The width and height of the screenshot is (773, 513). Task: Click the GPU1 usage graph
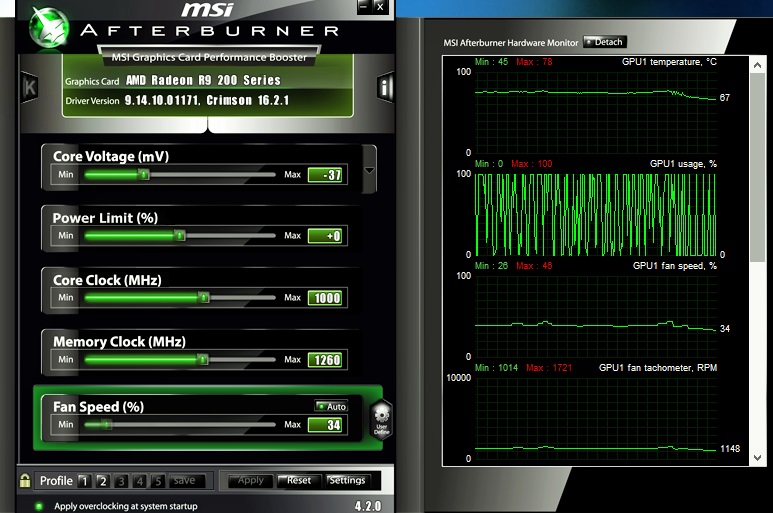pyautogui.click(x=596, y=214)
